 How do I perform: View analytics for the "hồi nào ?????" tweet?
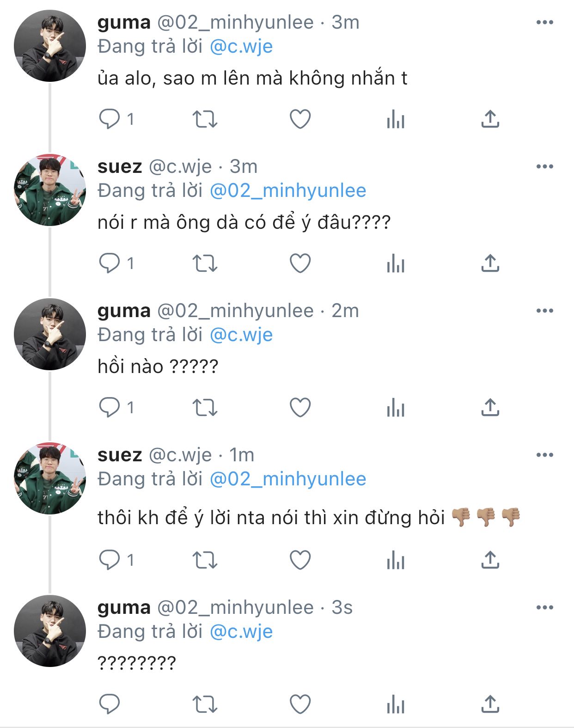tap(396, 408)
